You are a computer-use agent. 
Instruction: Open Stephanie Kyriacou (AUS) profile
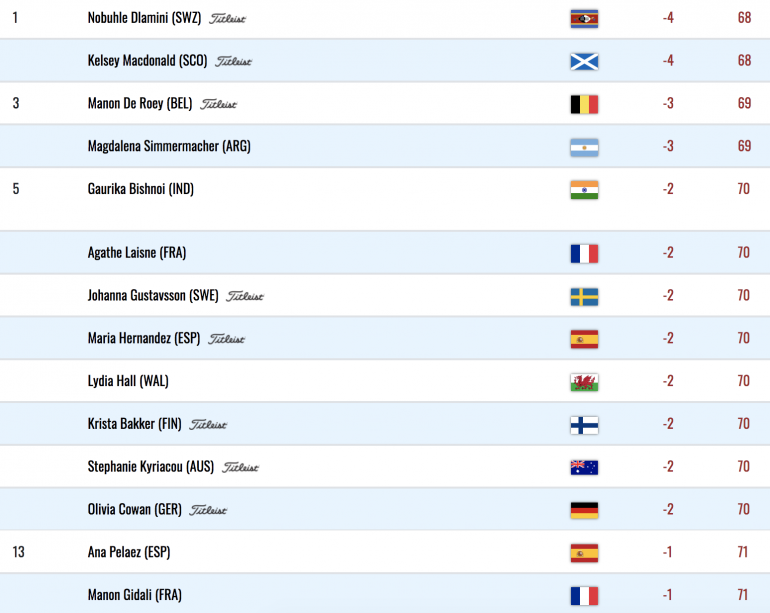click(151, 466)
